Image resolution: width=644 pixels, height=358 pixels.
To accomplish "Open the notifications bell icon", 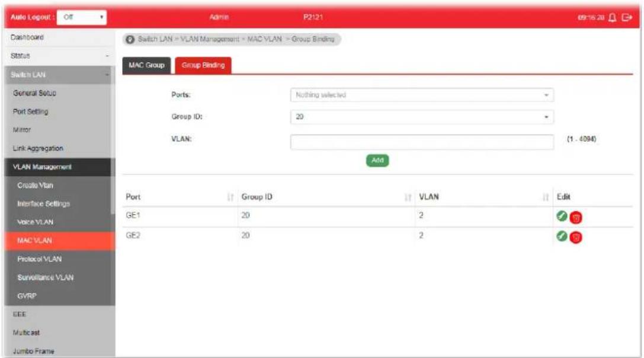I will click(613, 17).
